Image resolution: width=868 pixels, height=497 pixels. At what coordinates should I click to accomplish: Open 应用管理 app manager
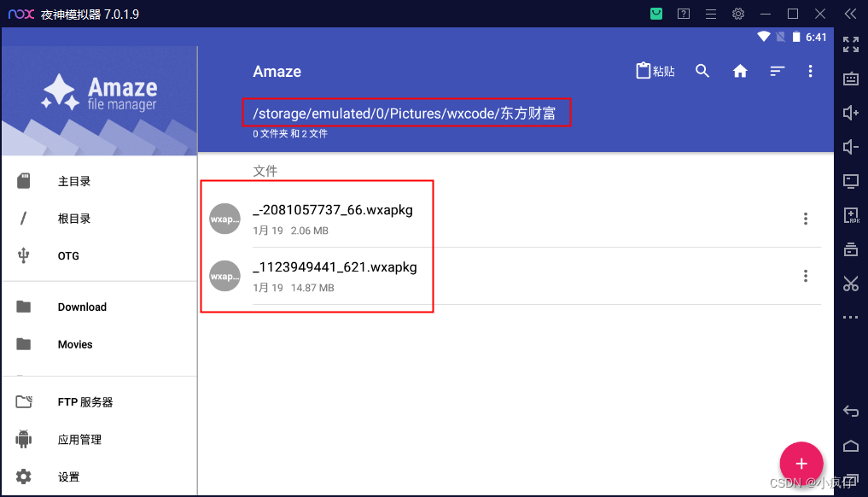(100, 440)
